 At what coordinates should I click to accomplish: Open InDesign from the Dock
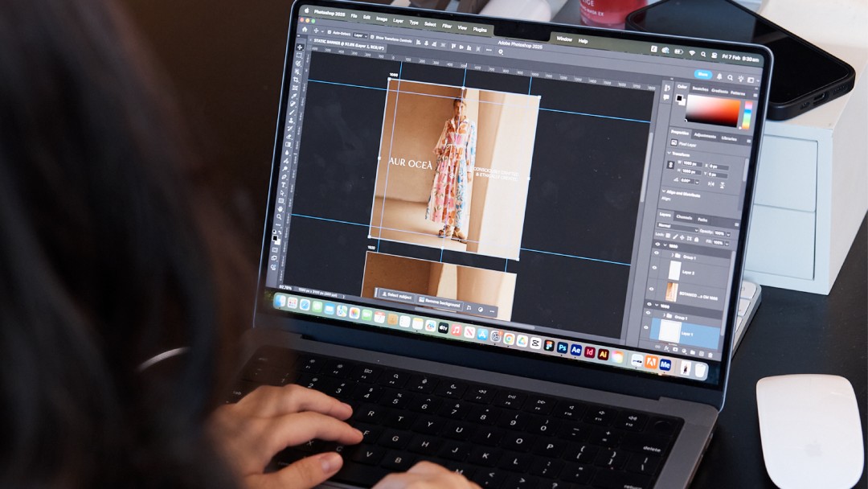590,352
